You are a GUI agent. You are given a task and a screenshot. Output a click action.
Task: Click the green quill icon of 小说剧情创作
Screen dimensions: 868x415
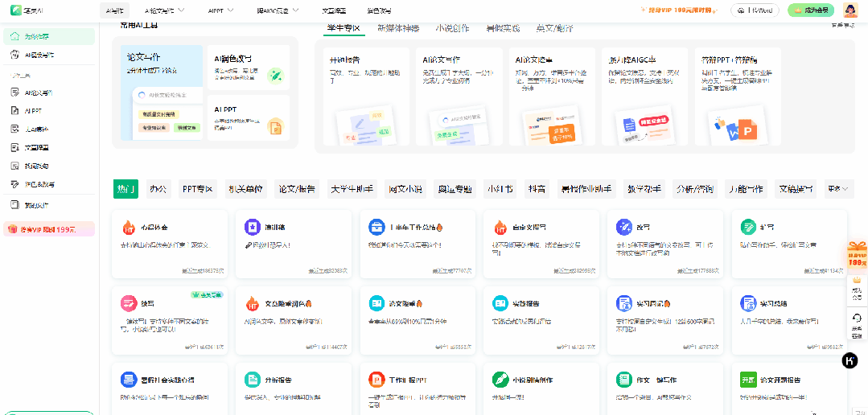point(500,380)
